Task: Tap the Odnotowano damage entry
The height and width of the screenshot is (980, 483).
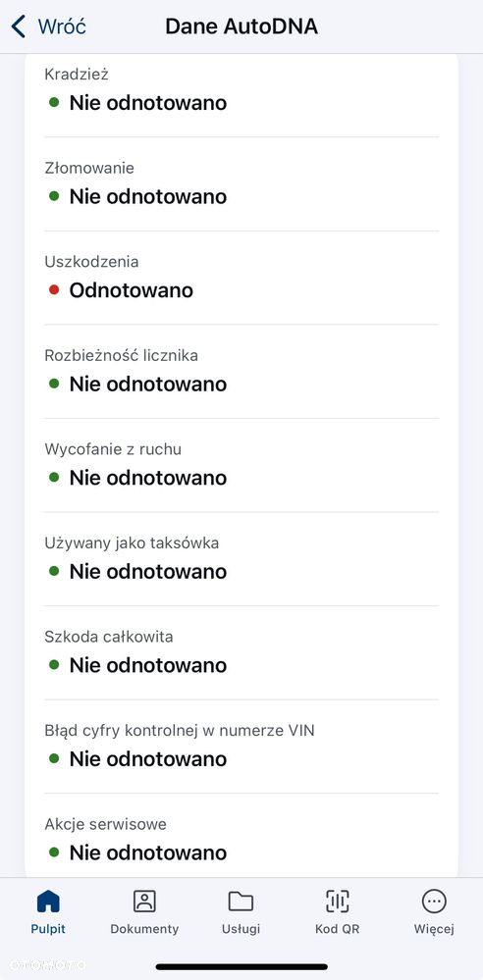Action: tap(132, 290)
